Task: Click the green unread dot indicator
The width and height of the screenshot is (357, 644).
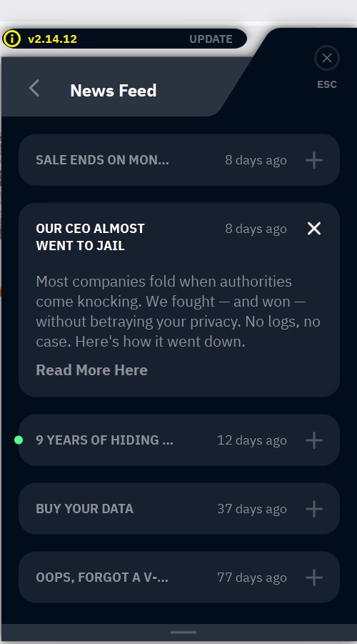Action: coord(19,440)
